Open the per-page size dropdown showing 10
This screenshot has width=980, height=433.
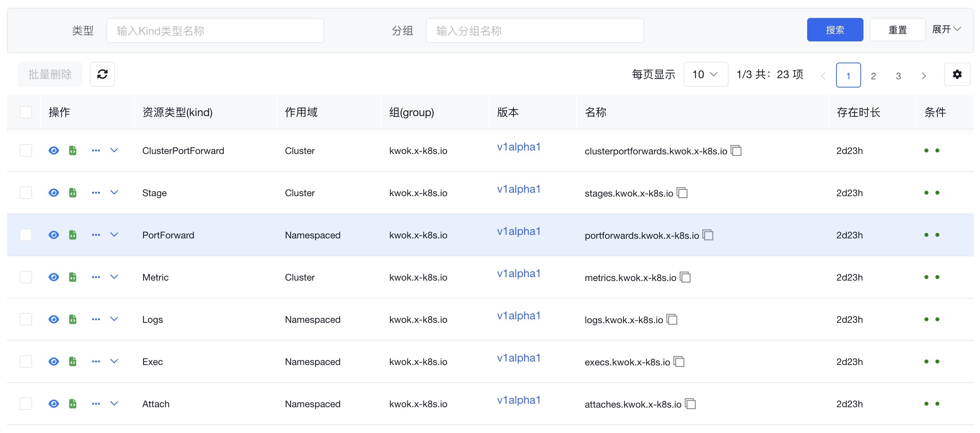[705, 74]
